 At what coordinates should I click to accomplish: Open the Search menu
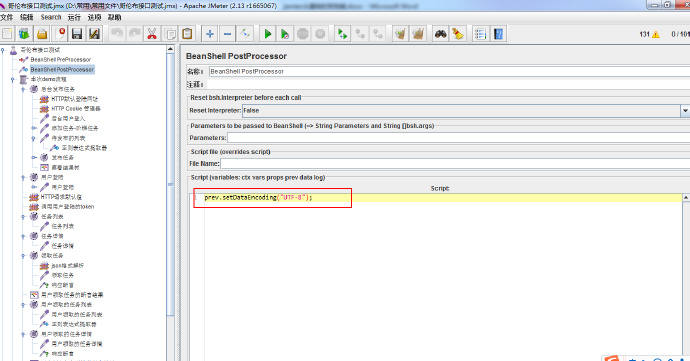tap(51, 17)
